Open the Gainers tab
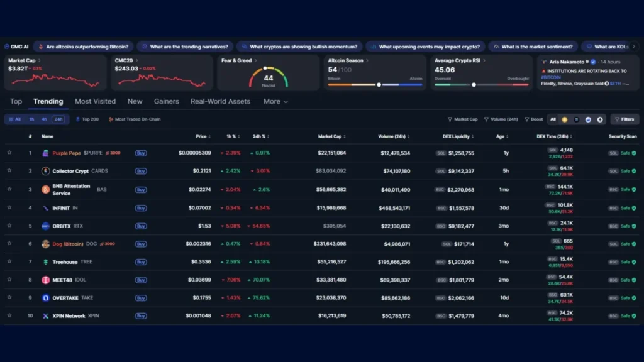 coord(166,101)
